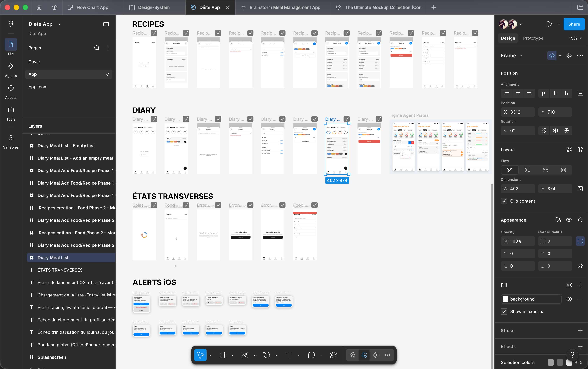The height and width of the screenshot is (369, 588).
Task: Switch to the Prototype tab
Action: (x=533, y=38)
